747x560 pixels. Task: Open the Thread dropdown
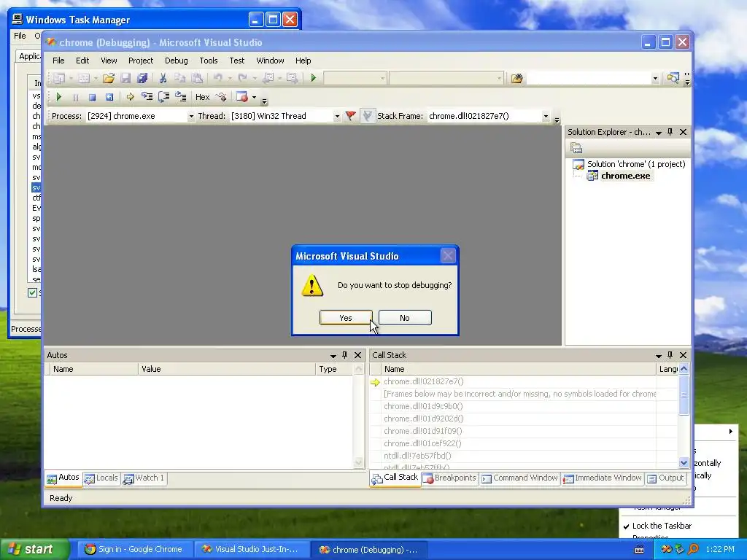pyautogui.click(x=337, y=116)
